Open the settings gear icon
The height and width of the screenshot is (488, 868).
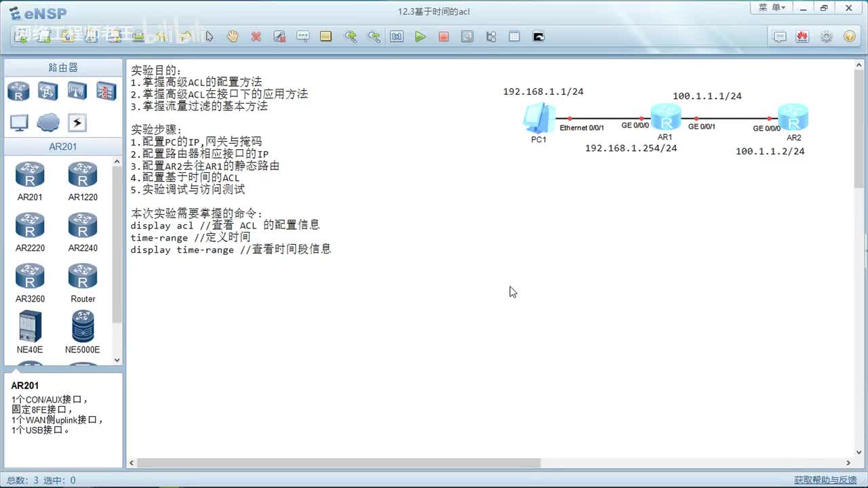pos(826,37)
